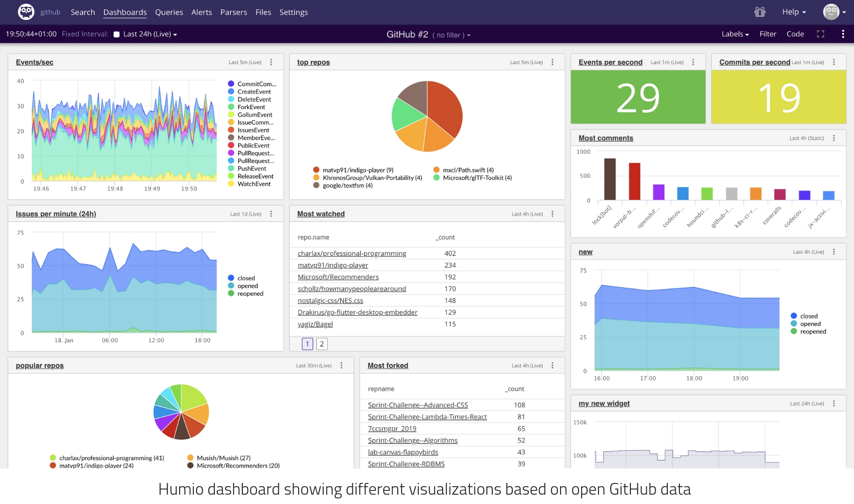Enter fullscreen dashboard mode
854x504 pixels.
[820, 34]
